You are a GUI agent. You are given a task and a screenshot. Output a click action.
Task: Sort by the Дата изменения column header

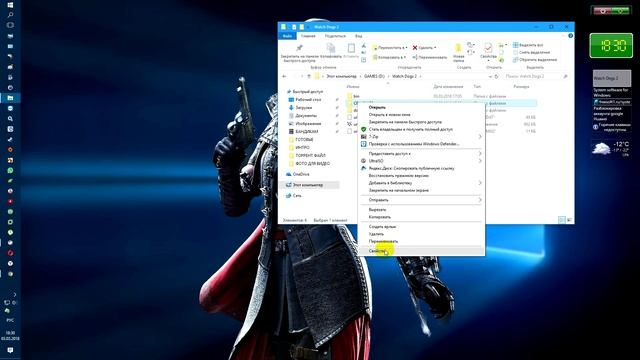pos(448,87)
